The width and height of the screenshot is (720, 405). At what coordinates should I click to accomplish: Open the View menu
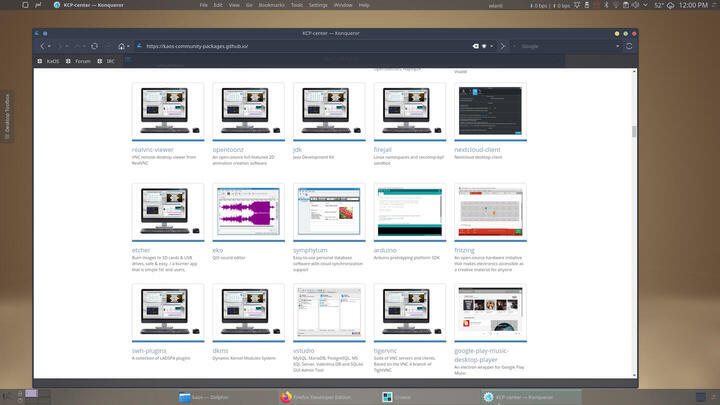click(x=234, y=5)
